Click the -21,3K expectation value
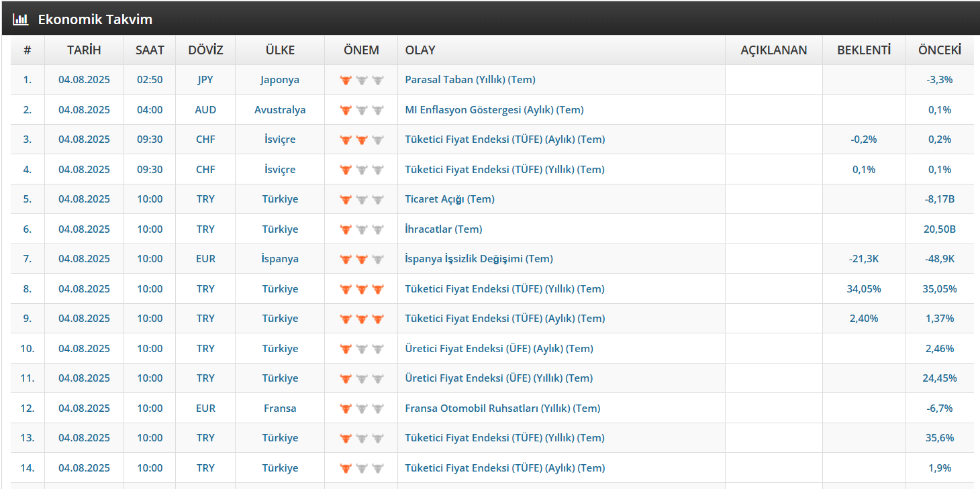This screenshot has height=489, width=980. pyautogui.click(x=864, y=259)
